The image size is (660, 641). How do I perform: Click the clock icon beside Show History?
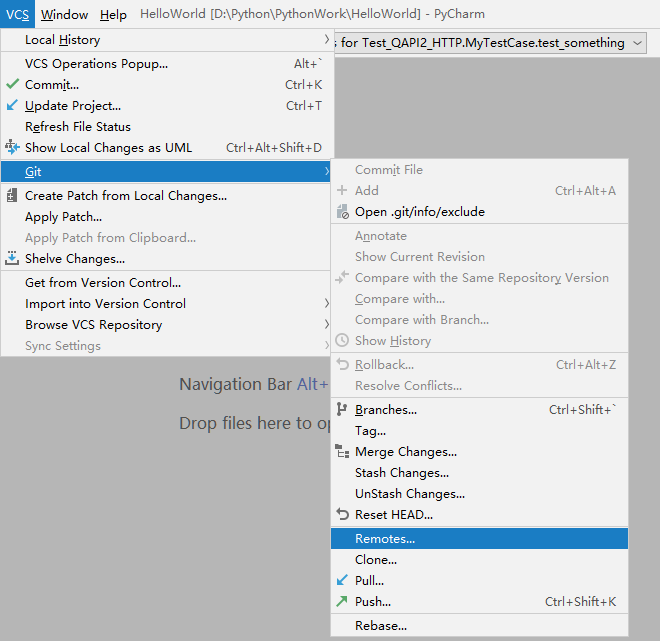pos(342,340)
